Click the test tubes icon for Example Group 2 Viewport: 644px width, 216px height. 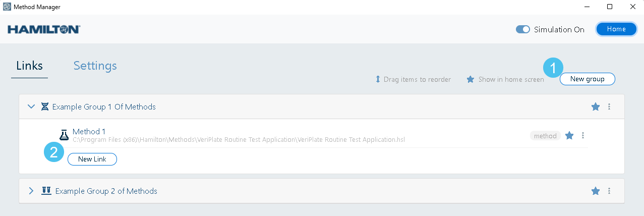(x=46, y=191)
